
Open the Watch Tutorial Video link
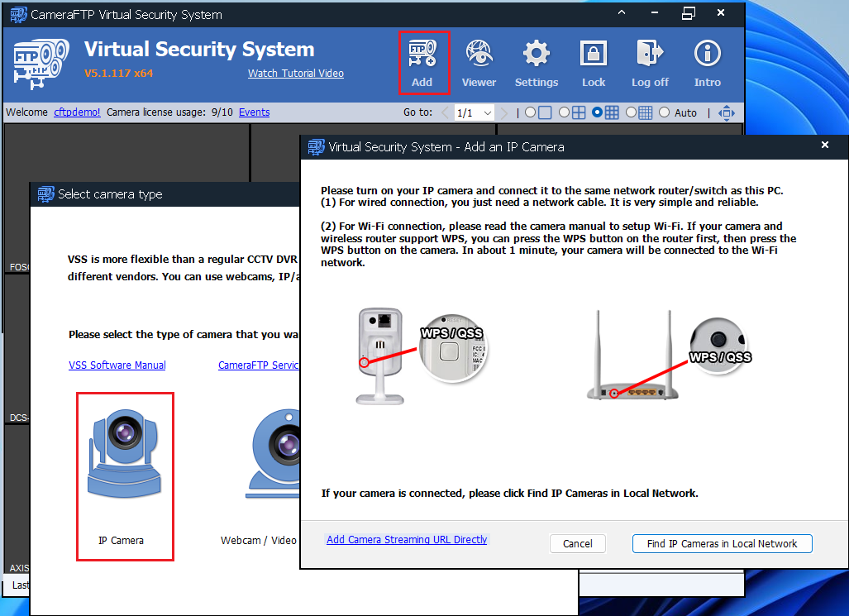click(x=295, y=73)
